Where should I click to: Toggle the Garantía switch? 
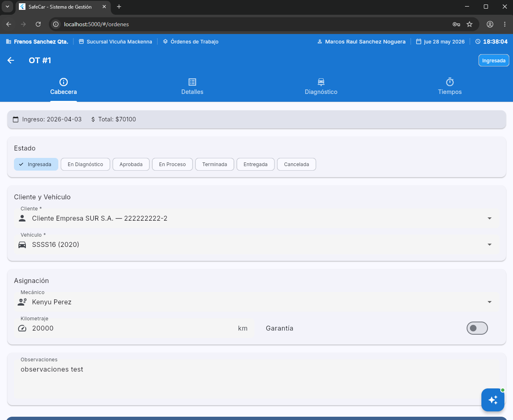[477, 328]
